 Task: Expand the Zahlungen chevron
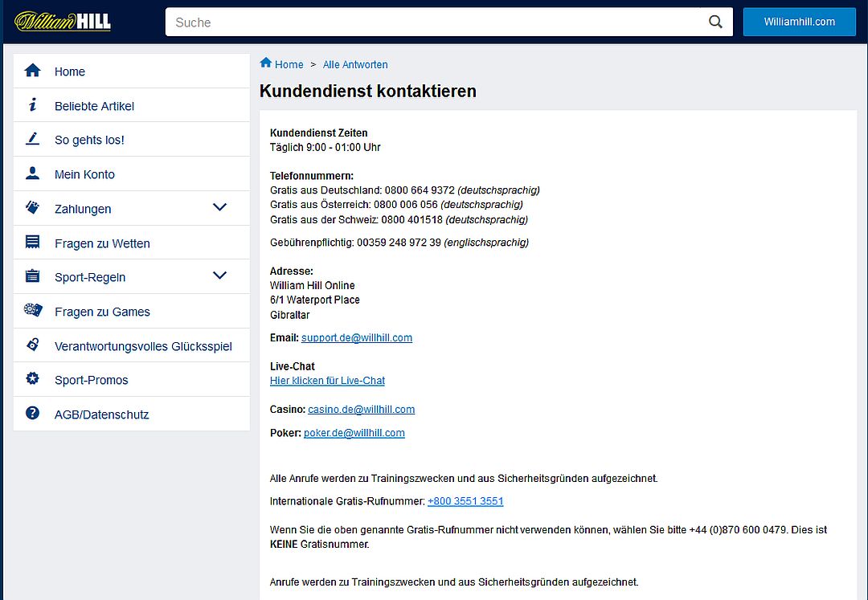click(x=219, y=207)
